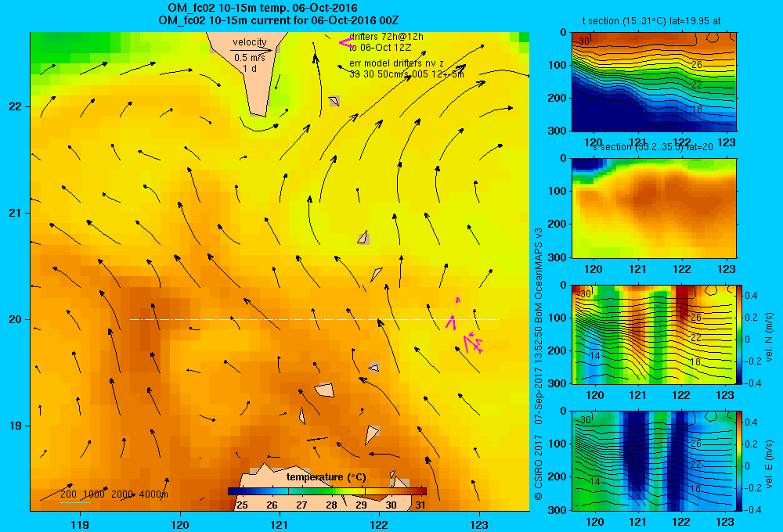Click the 'drifters 72h@12h' legend text
783x532 pixels.
[x=387, y=37]
